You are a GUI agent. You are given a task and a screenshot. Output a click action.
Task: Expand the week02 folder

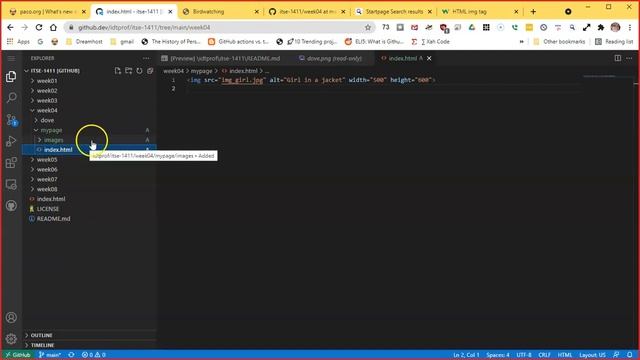[x=90, y=91]
